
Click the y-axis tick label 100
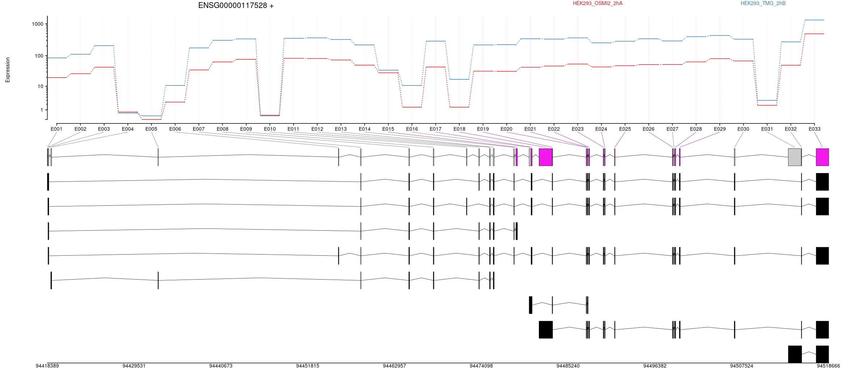point(39,56)
